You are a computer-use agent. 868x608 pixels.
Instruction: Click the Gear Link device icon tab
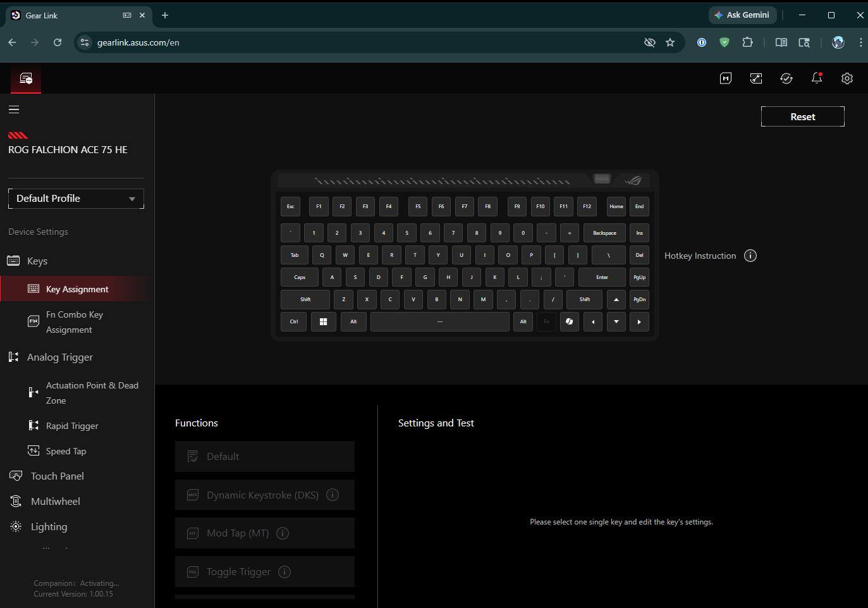(26, 78)
